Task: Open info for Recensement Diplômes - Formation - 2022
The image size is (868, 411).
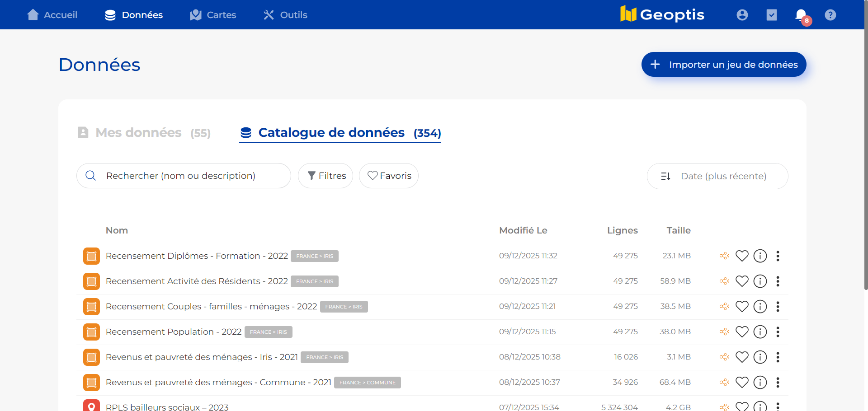Action: pyautogui.click(x=760, y=256)
